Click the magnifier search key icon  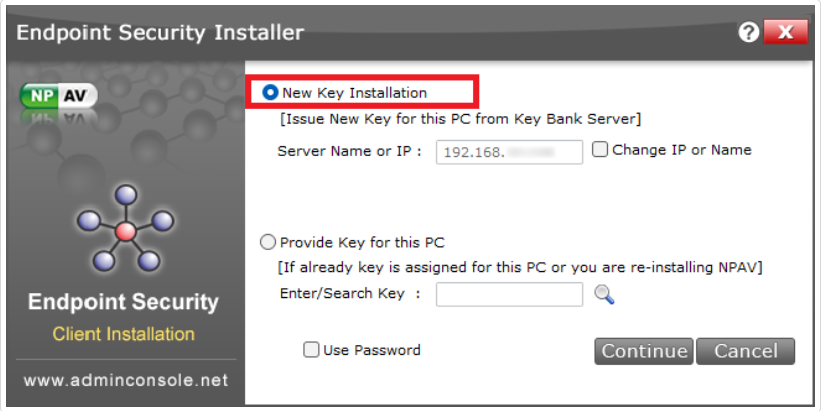pyautogui.click(x=604, y=294)
